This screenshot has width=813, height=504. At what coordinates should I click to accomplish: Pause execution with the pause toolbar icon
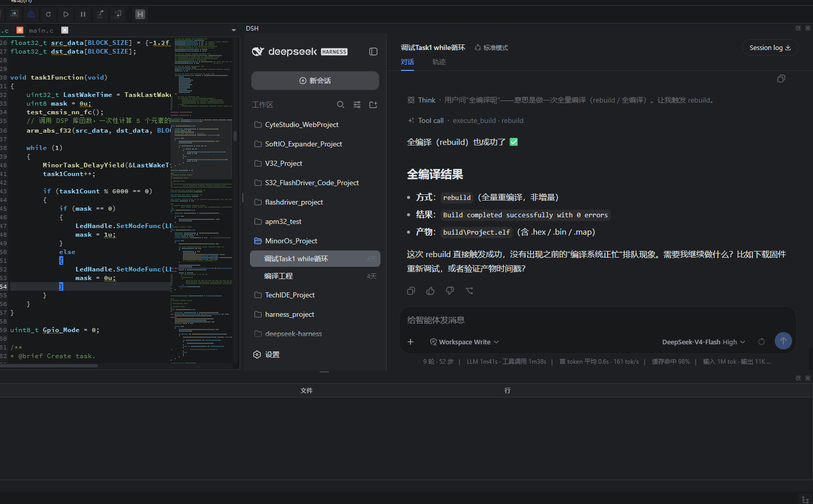[83, 14]
